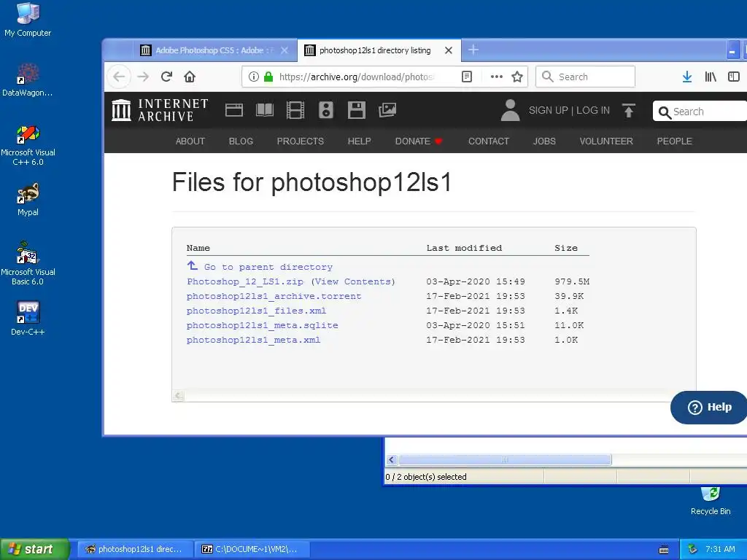
Task: Open photoshop12ls1_meta.xml link
Action: point(253,340)
